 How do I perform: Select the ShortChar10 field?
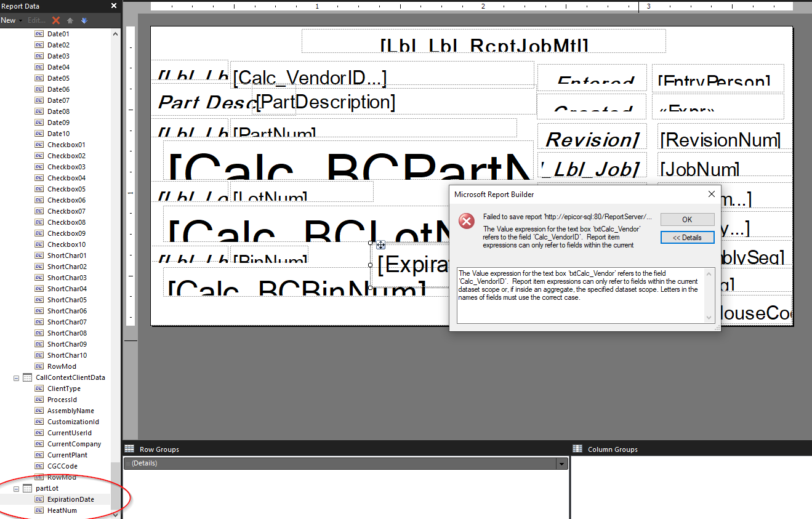click(x=67, y=355)
